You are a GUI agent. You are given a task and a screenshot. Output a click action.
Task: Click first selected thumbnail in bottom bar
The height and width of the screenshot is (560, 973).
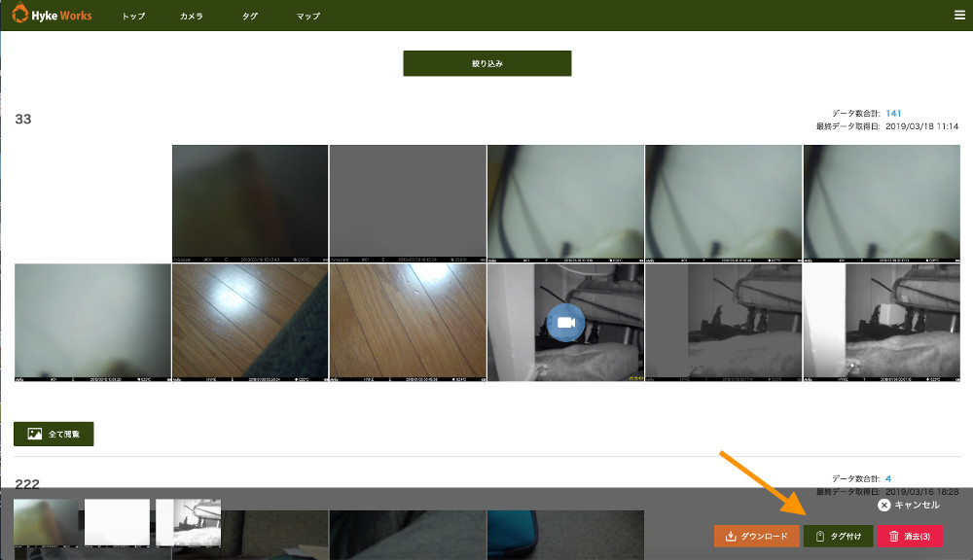point(46,522)
